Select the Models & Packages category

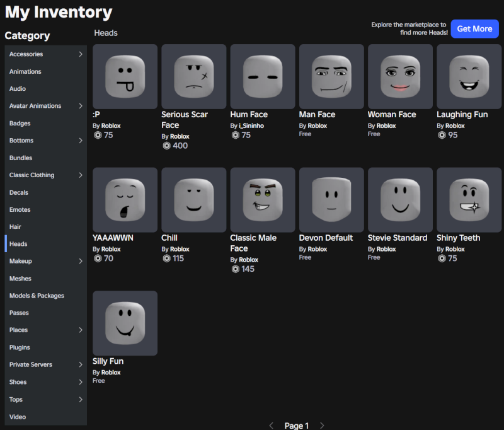point(45,296)
